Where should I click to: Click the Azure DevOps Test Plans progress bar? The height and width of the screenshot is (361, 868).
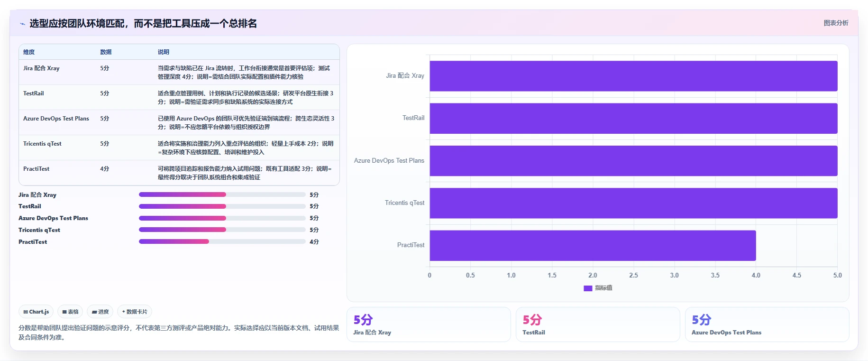(222, 218)
